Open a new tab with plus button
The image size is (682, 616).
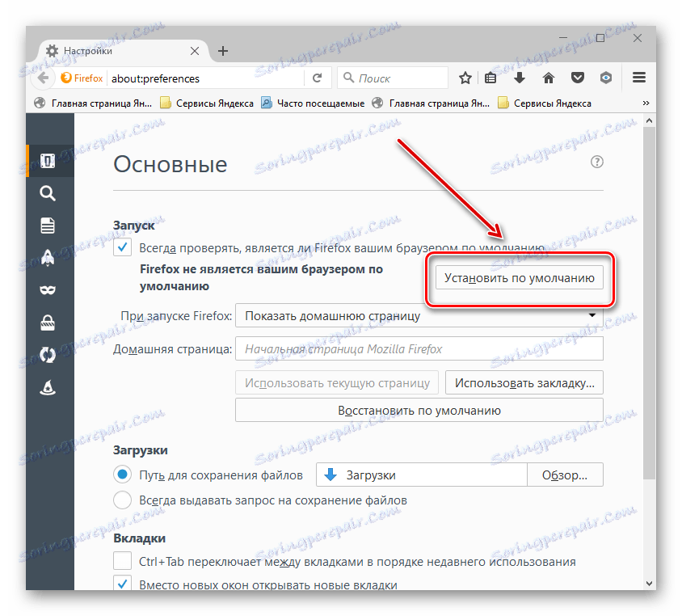pos(223,51)
